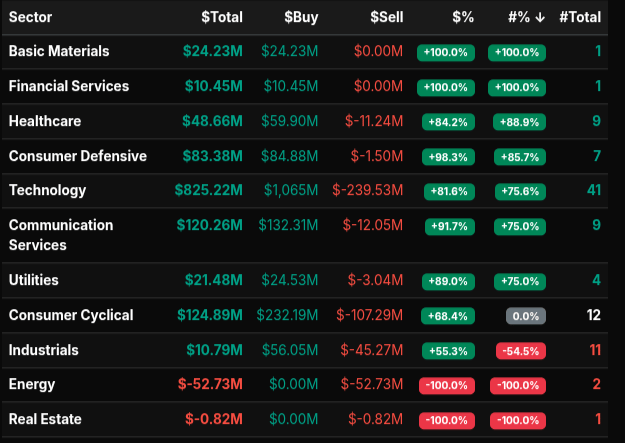
Task: Click the Consumer Defensive sector name
Action: point(78,156)
